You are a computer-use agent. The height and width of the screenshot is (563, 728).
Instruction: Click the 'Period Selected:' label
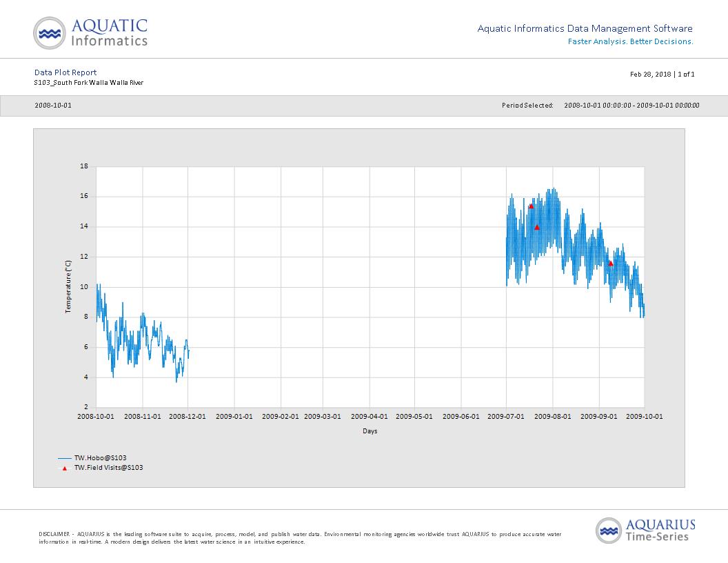(527, 106)
